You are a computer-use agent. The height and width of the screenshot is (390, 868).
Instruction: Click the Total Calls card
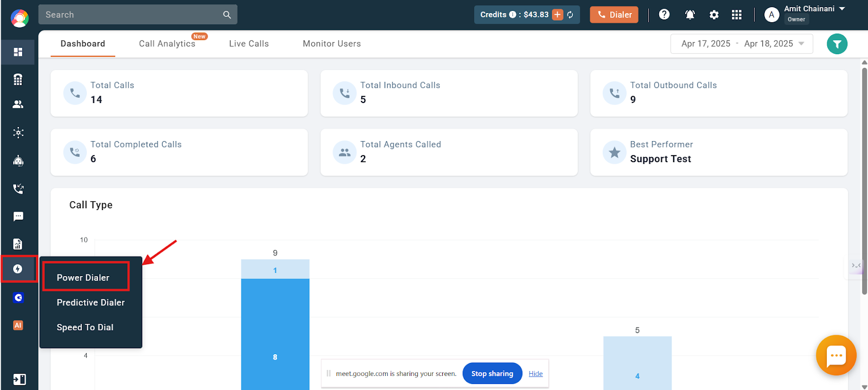tap(179, 93)
